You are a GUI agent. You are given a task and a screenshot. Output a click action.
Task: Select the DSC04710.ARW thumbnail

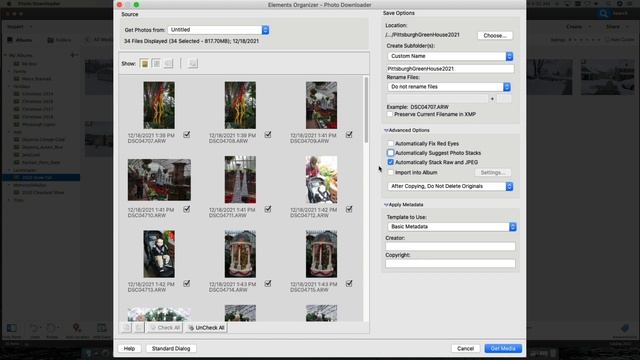click(x=159, y=180)
